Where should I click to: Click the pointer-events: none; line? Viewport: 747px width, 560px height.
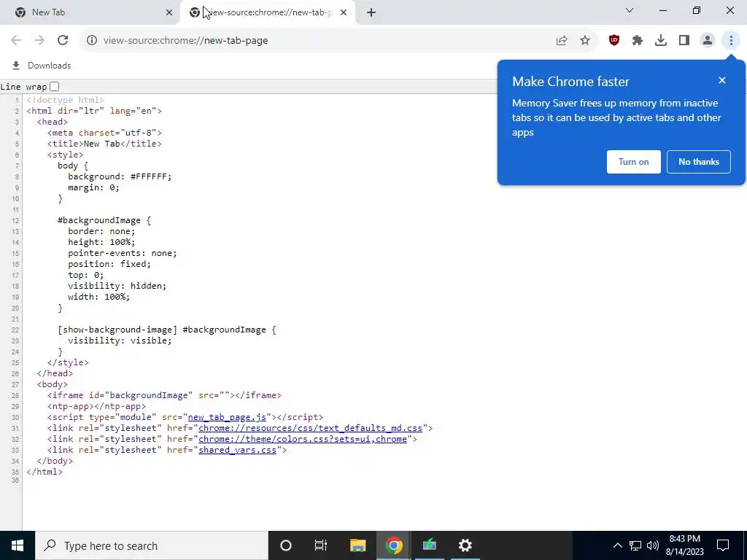tap(123, 253)
